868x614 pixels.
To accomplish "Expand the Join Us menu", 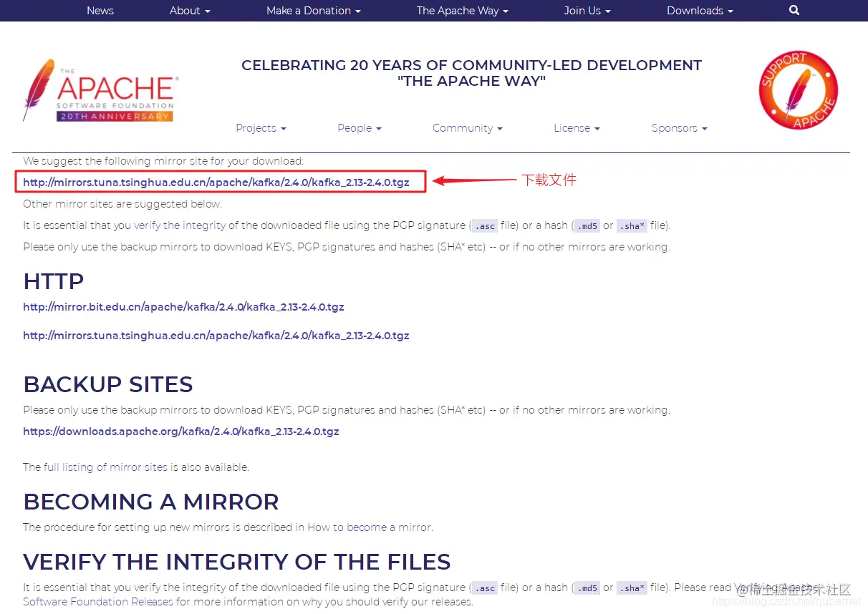I will click(587, 11).
